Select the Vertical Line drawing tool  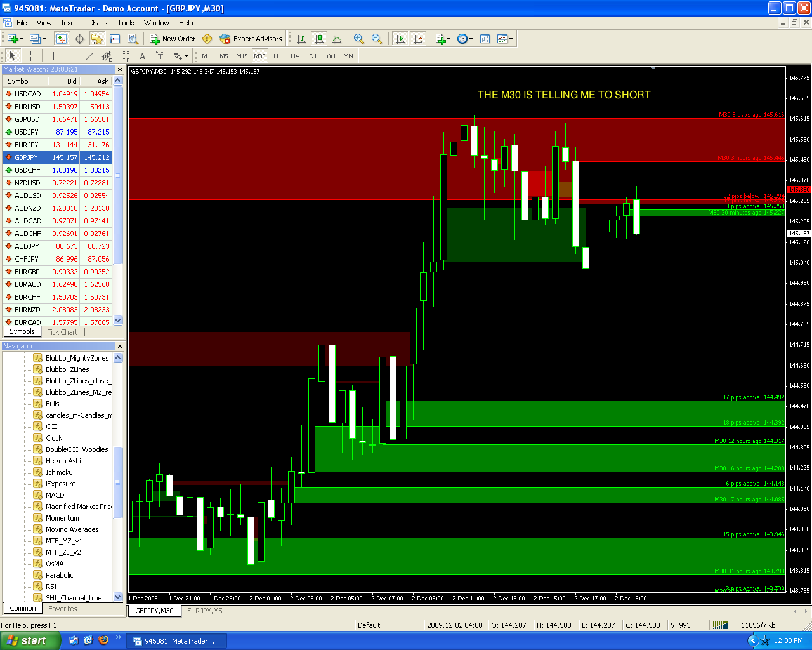coord(54,56)
